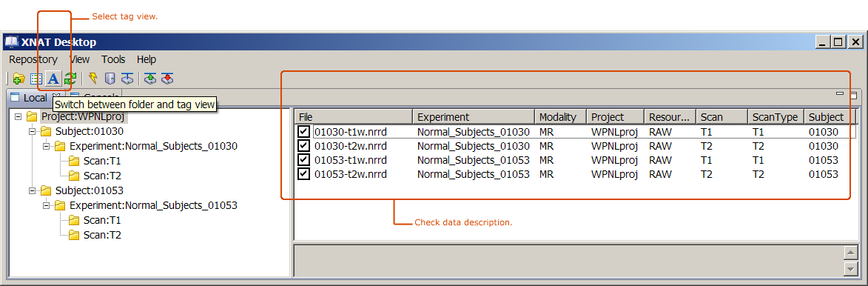Toggle checkbox for 01053-t2w.nrrd
868x286 pixels.
click(x=303, y=174)
